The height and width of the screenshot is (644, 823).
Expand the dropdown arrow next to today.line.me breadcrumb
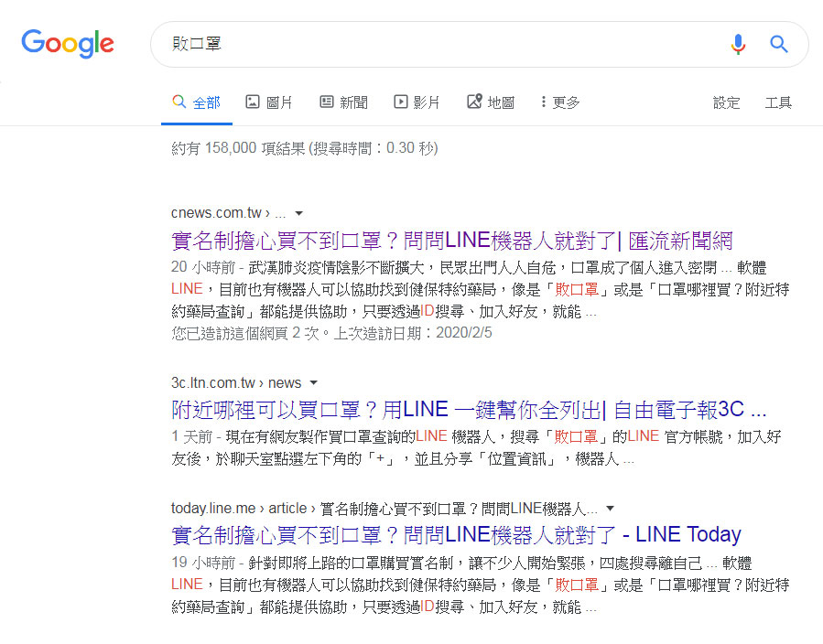(610, 509)
